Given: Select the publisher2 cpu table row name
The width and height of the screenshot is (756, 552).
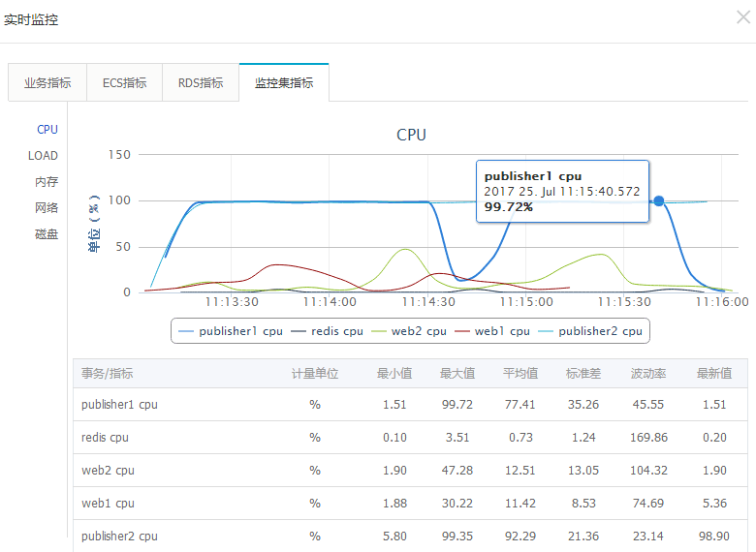Looking at the screenshot, I should click(119, 537).
